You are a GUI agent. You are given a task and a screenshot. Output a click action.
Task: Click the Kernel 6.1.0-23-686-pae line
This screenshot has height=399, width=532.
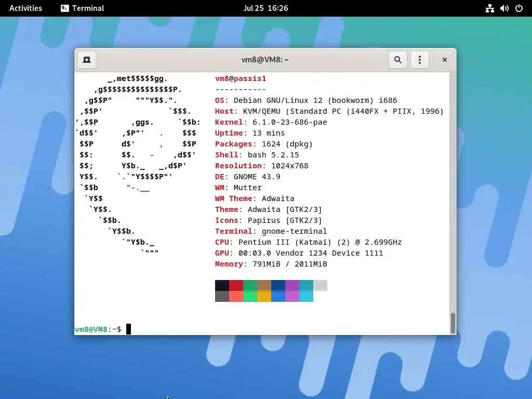[271, 122]
